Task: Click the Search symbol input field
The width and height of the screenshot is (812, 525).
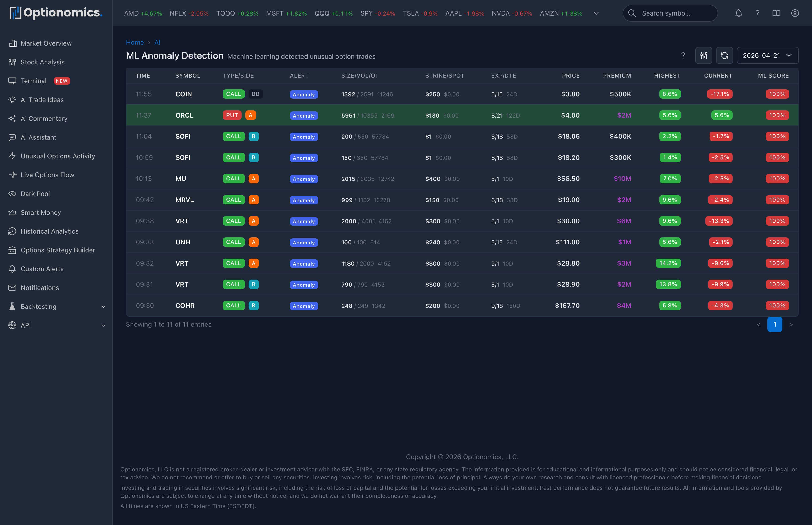Action: pyautogui.click(x=670, y=13)
